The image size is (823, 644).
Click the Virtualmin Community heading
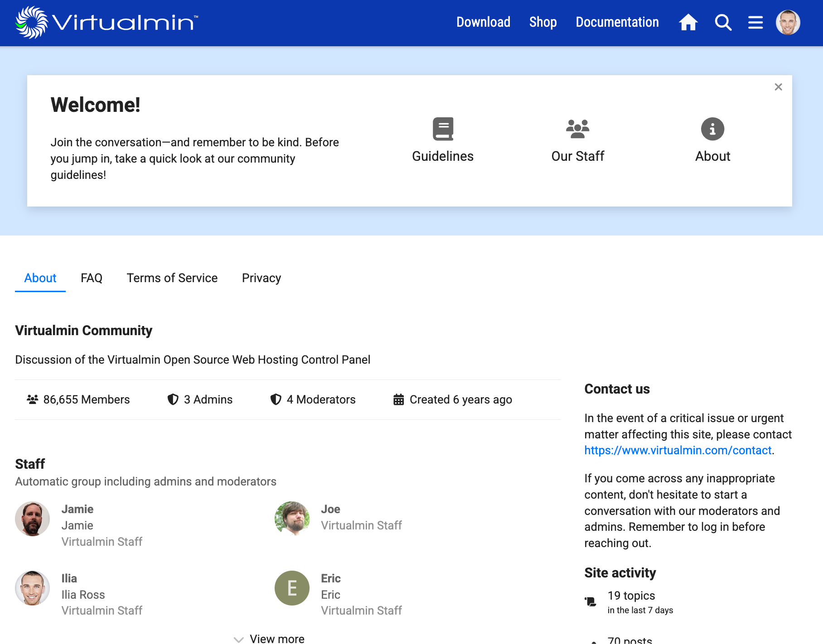click(84, 330)
